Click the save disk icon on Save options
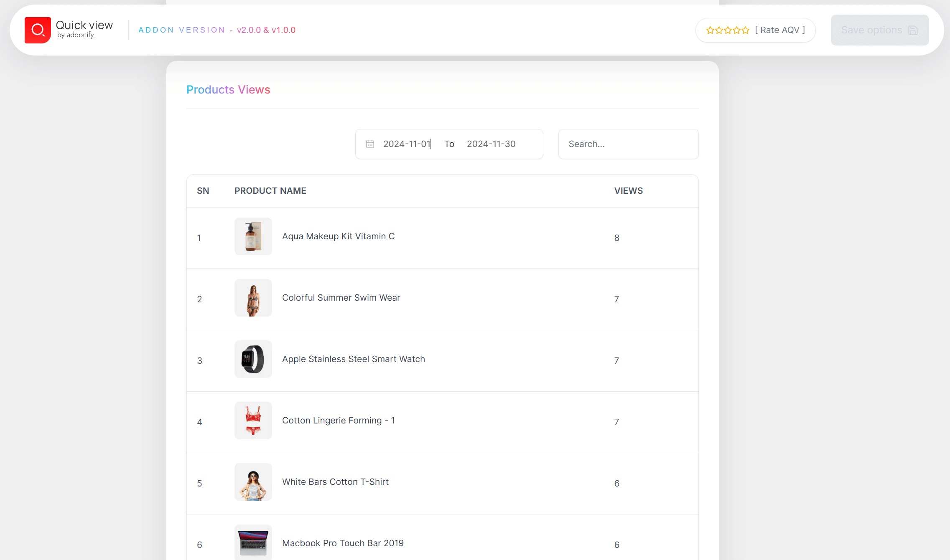This screenshot has width=950, height=560. coord(913,30)
